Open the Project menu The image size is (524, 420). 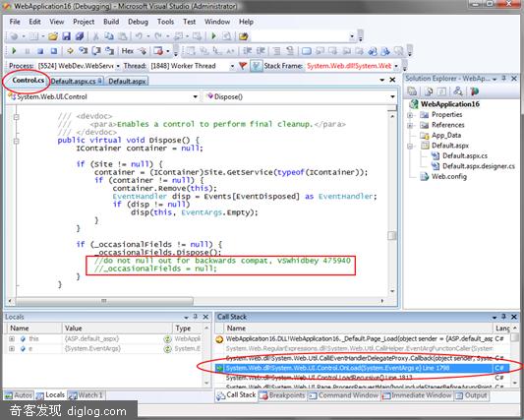(x=84, y=22)
